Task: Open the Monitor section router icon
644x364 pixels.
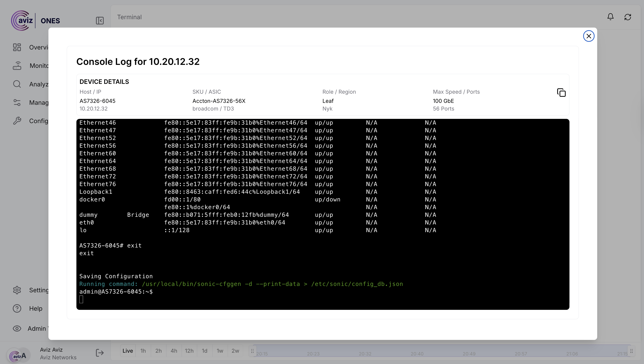Action: (x=17, y=66)
